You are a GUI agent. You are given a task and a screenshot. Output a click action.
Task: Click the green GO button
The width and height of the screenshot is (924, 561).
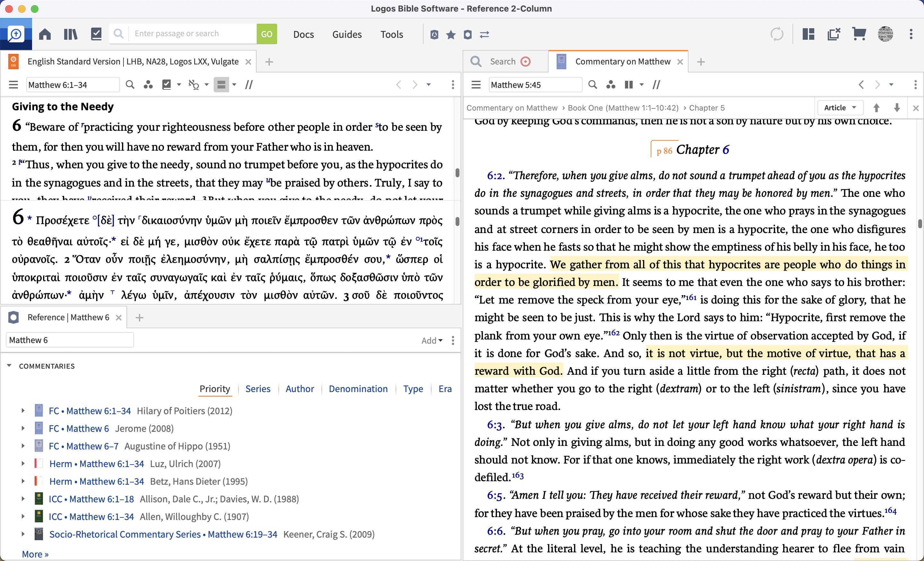click(x=267, y=34)
